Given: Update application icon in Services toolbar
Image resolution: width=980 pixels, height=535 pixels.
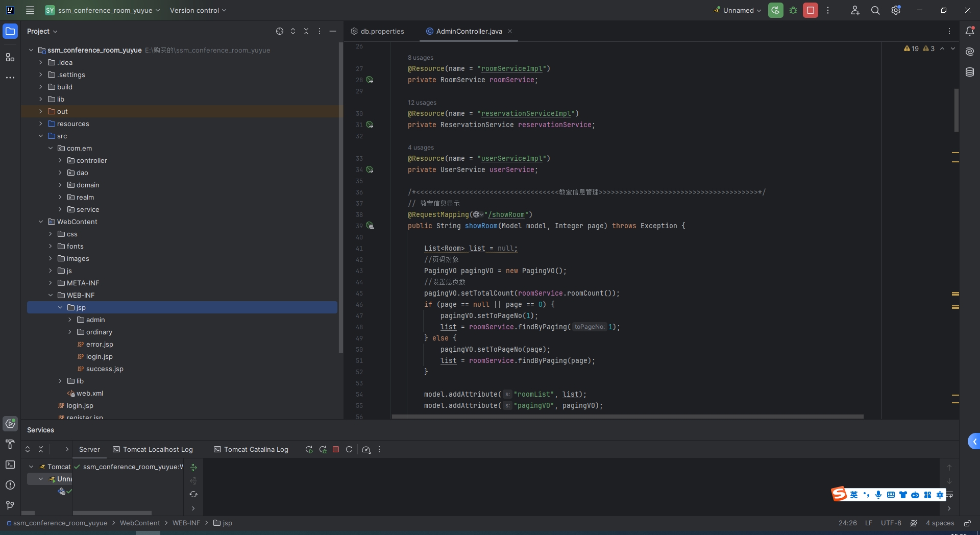Looking at the screenshot, I should [x=349, y=449].
